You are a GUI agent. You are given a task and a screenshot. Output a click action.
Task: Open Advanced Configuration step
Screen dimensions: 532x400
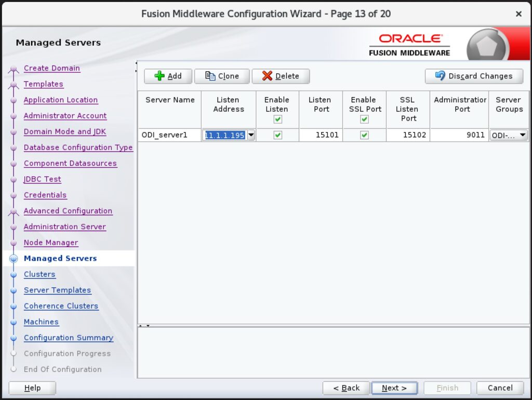(68, 211)
